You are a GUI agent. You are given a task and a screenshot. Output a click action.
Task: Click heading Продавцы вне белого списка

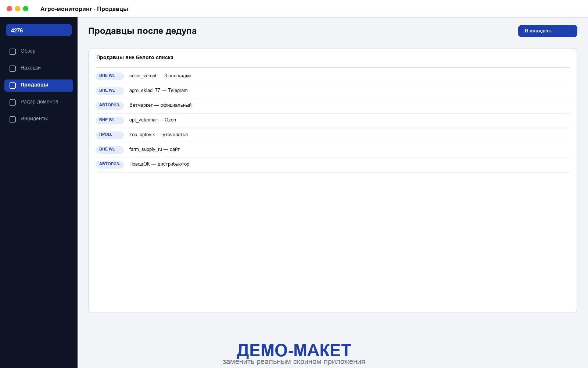(135, 58)
